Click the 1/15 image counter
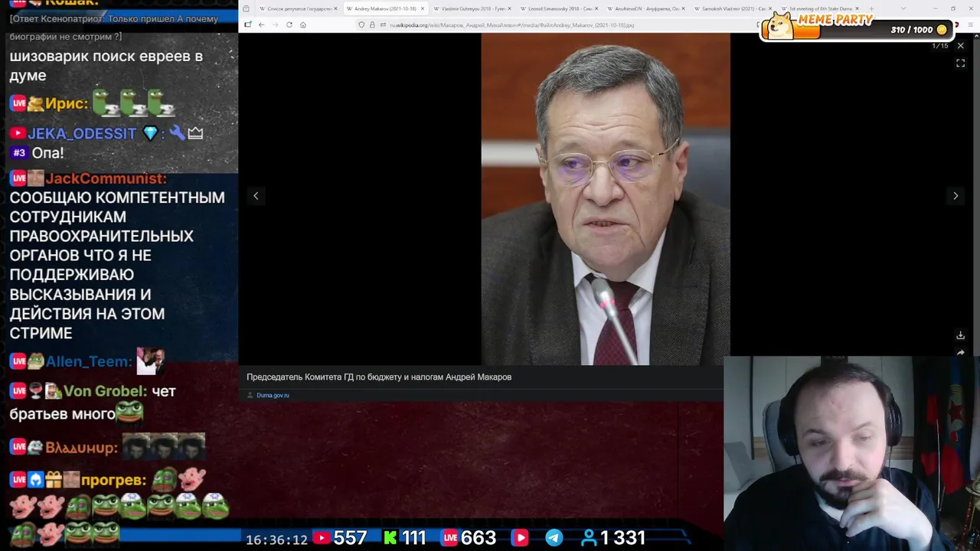Image resolution: width=980 pixels, height=551 pixels. [x=939, y=46]
